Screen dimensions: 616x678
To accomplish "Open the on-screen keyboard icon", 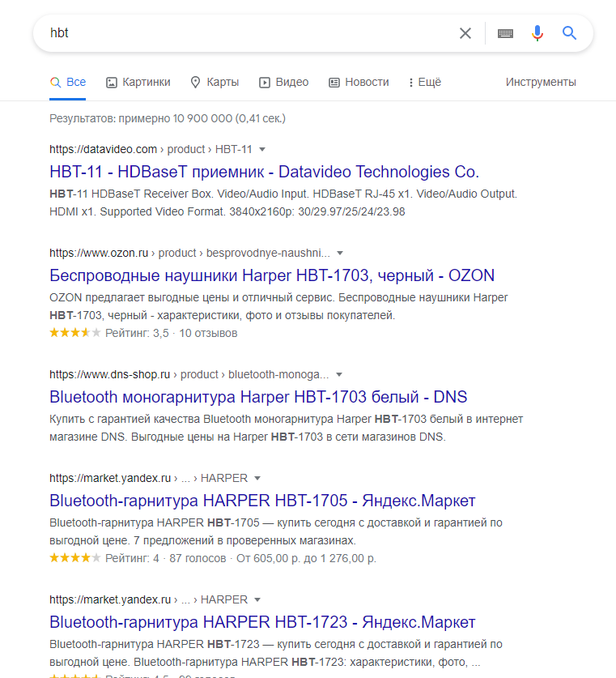I will (505, 33).
